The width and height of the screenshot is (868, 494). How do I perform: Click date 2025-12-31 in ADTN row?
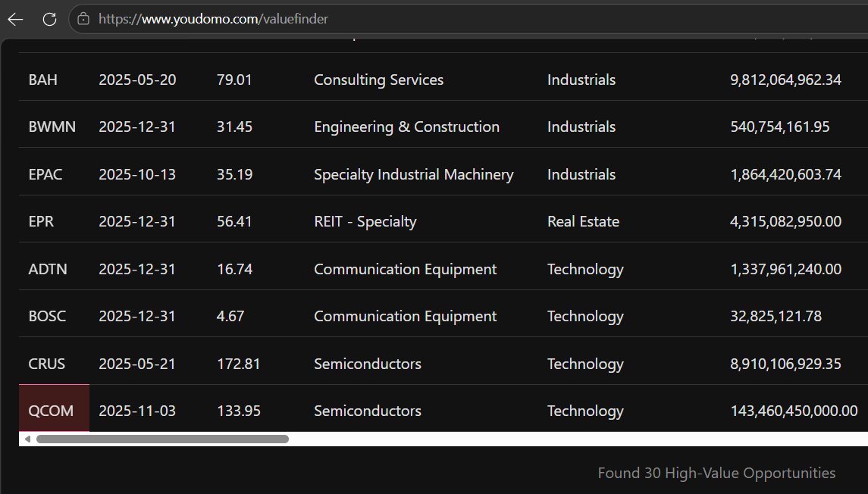(137, 269)
